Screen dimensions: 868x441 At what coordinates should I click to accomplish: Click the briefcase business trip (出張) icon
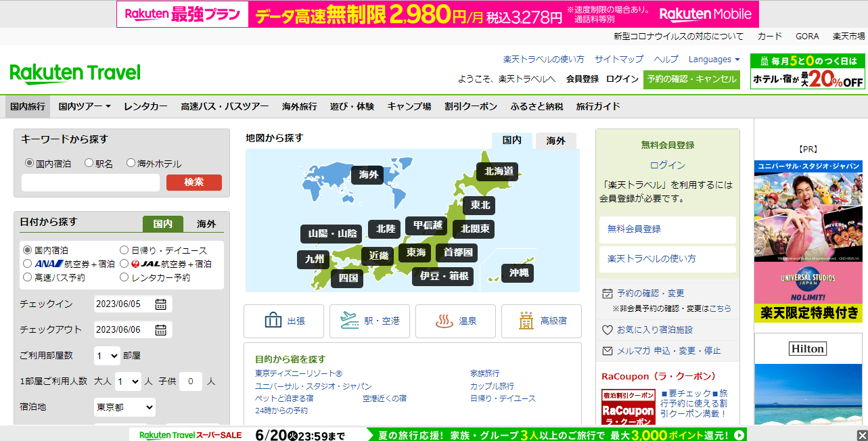coord(273,321)
